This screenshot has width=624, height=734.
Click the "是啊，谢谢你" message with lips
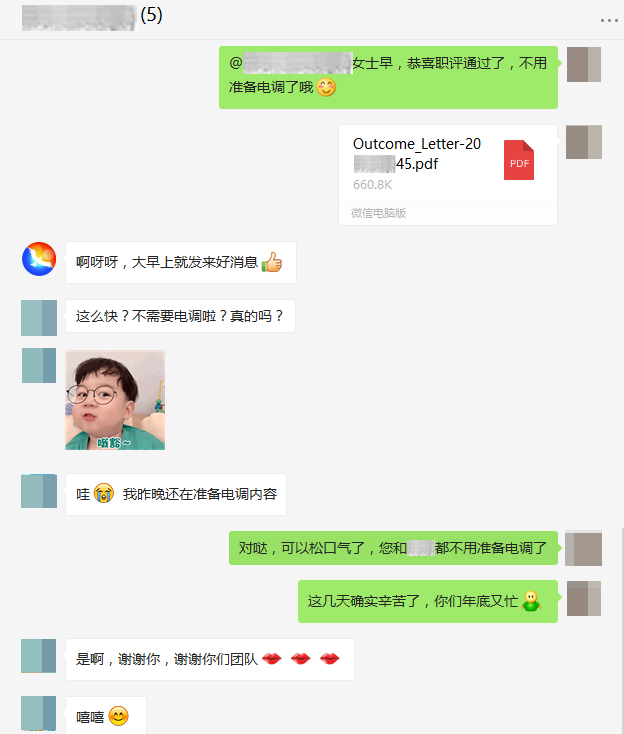(x=210, y=659)
